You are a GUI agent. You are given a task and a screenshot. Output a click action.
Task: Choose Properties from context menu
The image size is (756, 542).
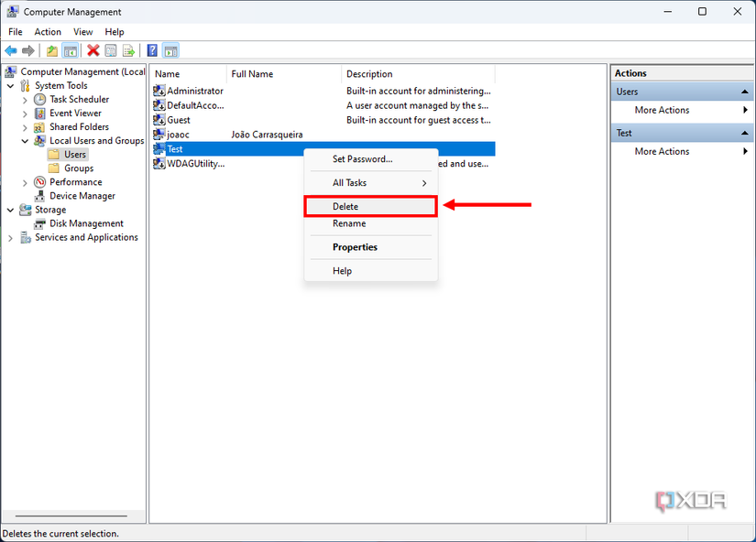coord(371,247)
